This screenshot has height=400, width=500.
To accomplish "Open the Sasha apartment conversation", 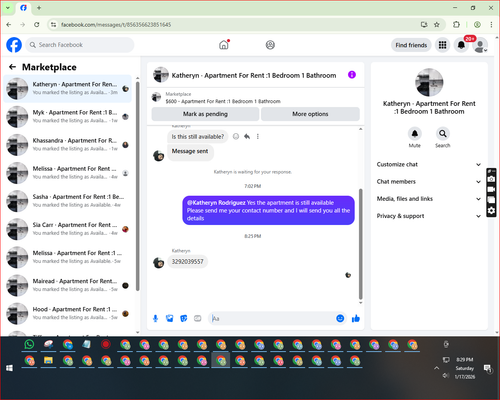I will 68,201.
